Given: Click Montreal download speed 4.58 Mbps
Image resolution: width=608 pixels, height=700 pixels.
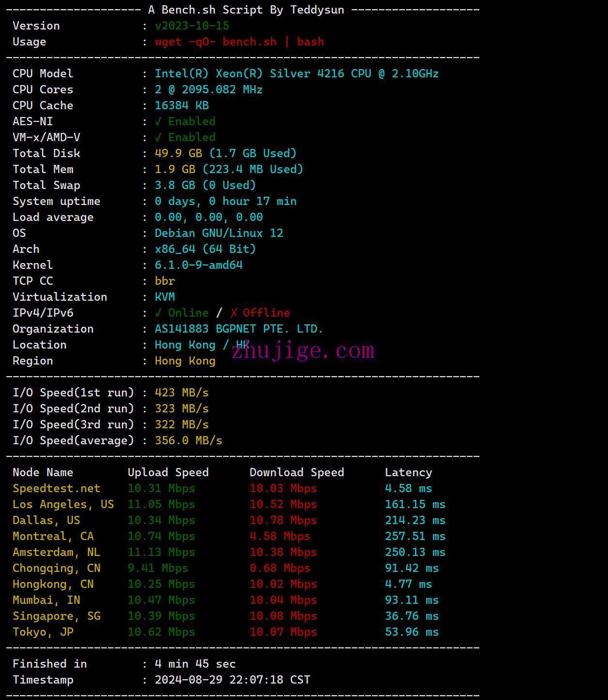Looking at the screenshot, I should (280, 536).
